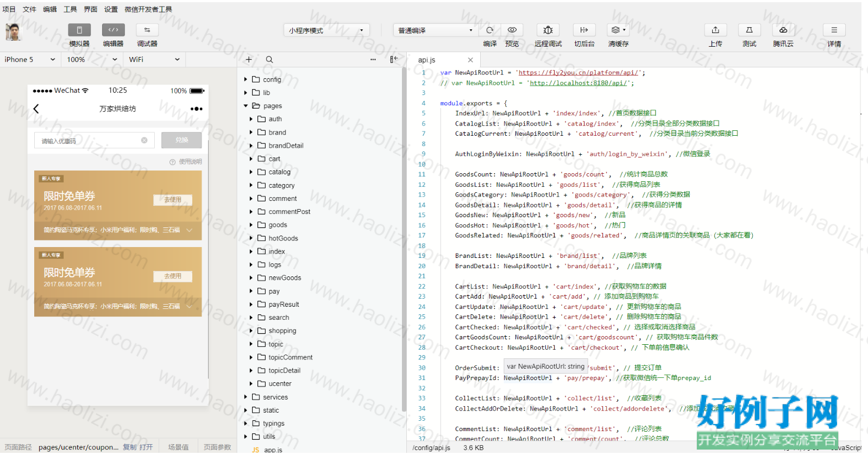Click the compile (编译) refresh icon
Image resolution: width=868 pixels, height=455 pixels.
pos(490,30)
